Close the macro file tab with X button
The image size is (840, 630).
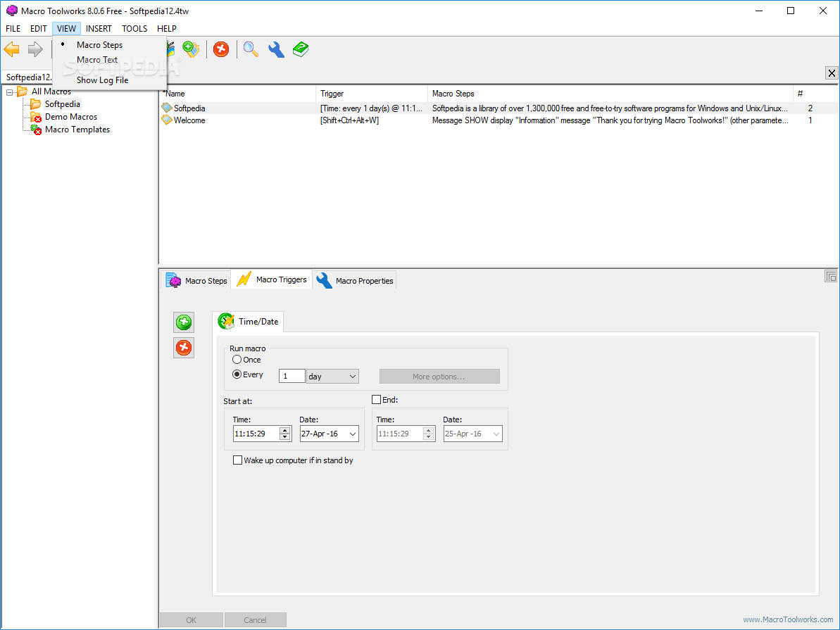tap(832, 73)
